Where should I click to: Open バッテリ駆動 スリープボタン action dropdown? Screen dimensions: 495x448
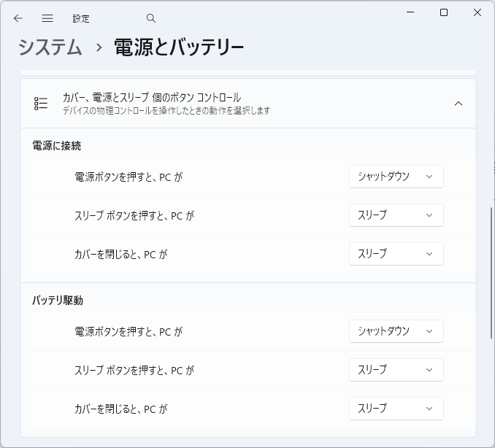(x=396, y=370)
